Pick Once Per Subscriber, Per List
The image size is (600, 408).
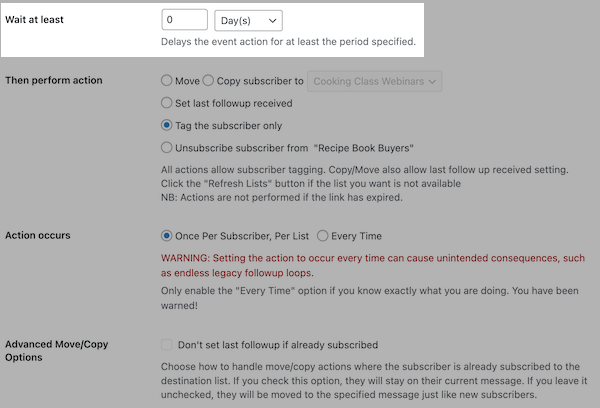167,236
